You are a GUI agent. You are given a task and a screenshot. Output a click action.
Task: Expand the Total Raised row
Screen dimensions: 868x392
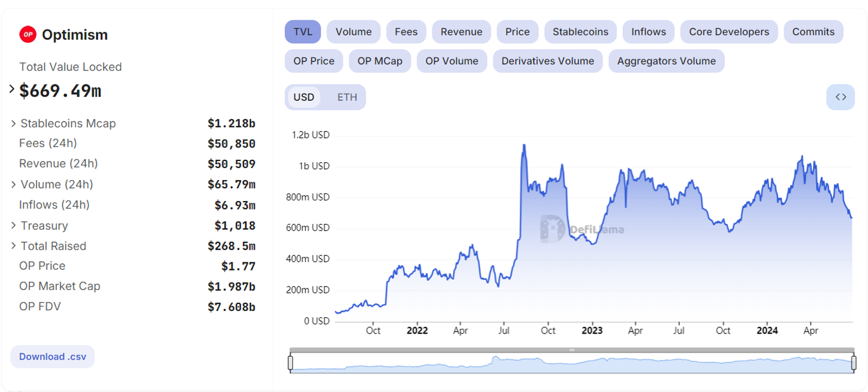(14, 246)
